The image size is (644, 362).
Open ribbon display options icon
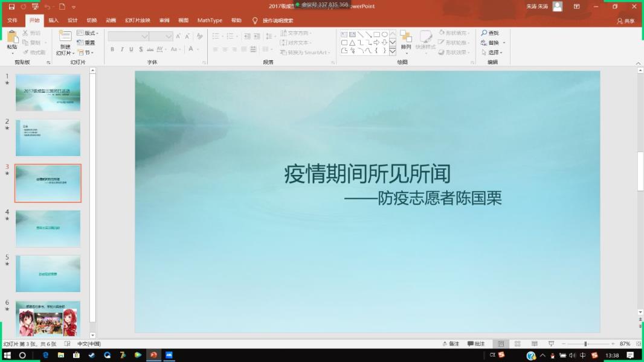click(577, 7)
